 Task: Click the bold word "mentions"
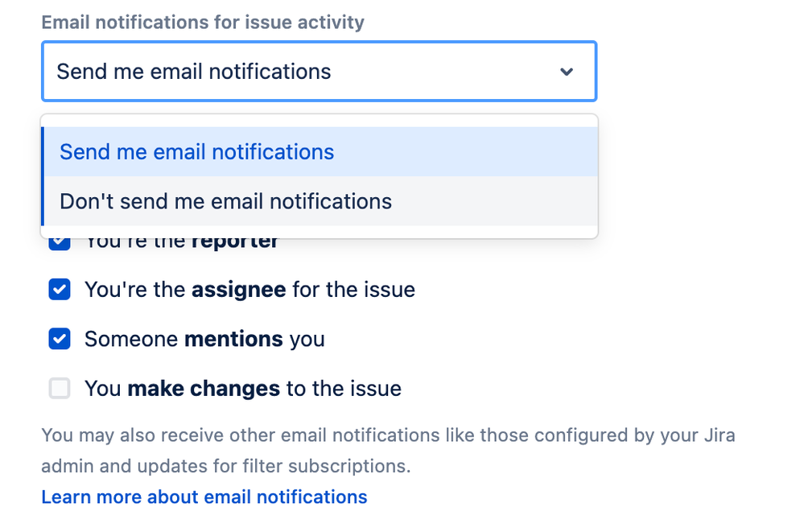tap(233, 339)
